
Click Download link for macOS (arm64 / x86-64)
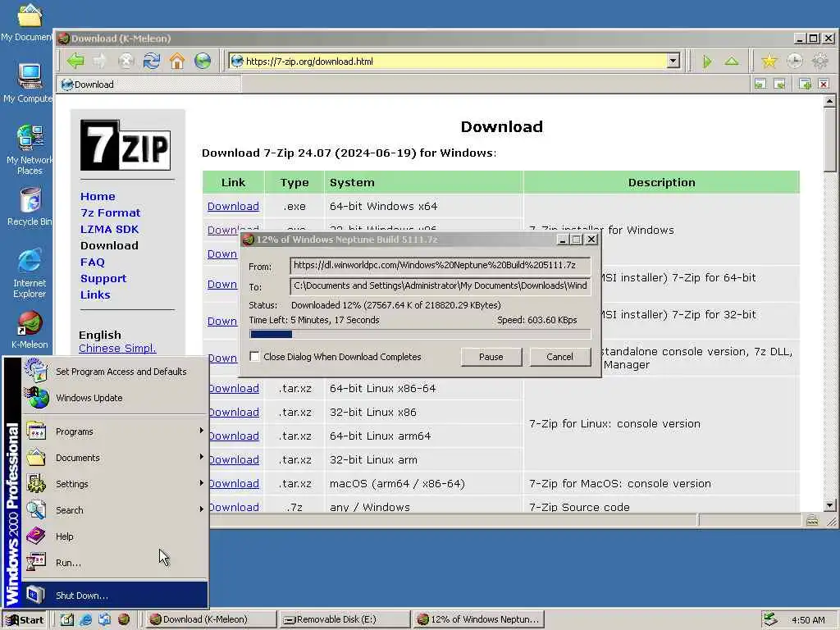(234, 483)
